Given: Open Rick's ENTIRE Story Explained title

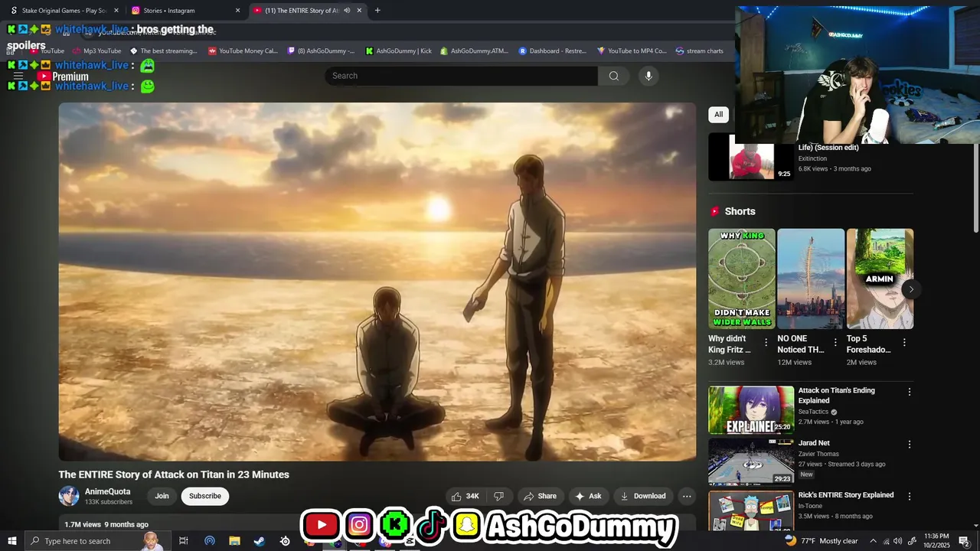Looking at the screenshot, I should point(846,495).
